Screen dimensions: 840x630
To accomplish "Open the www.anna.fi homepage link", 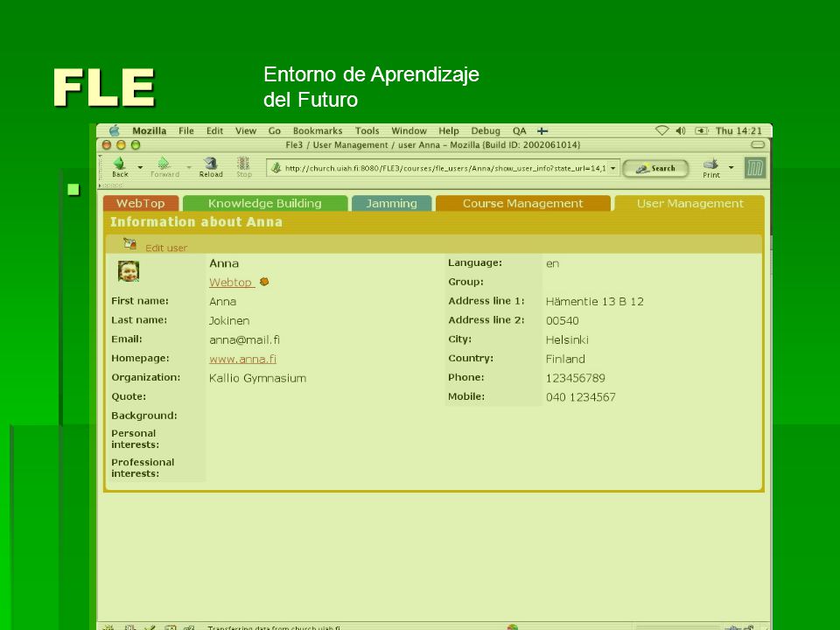I will tap(242, 359).
